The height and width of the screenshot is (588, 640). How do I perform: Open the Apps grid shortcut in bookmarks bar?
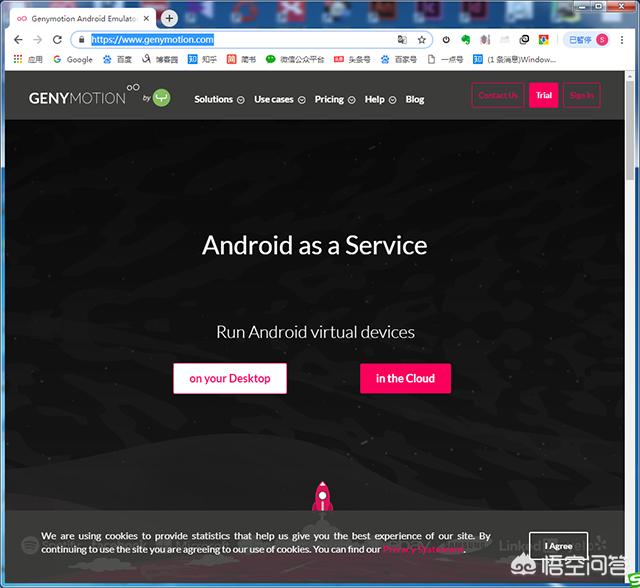[28, 60]
